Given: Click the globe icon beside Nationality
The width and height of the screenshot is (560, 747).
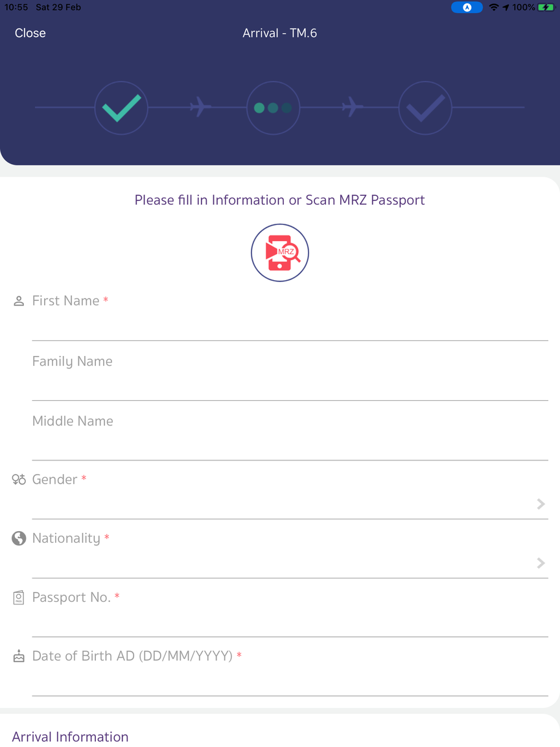Looking at the screenshot, I should tap(19, 538).
